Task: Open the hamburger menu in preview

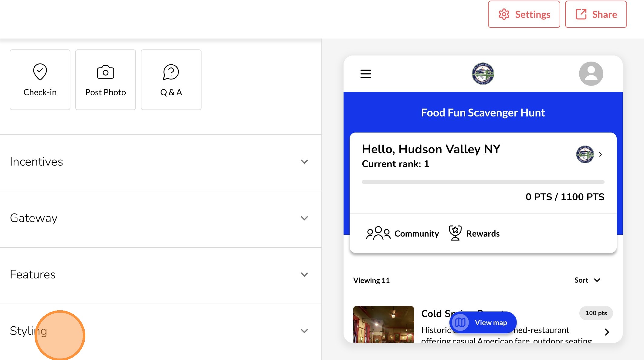Action: 366,74
